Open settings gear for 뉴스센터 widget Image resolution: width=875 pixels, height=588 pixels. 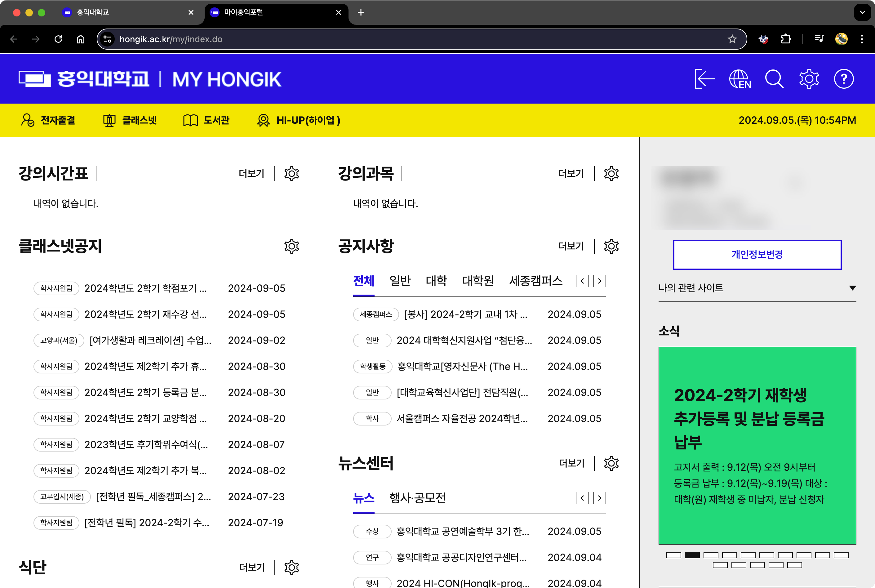tap(611, 464)
